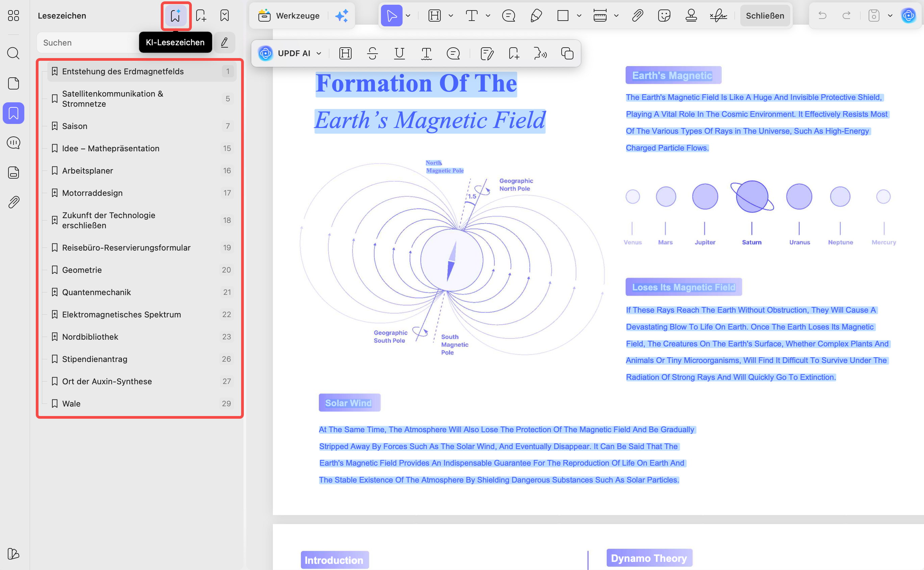The height and width of the screenshot is (570, 924).
Task: Click the KI-Lesezeichen bookmark icon
Action: pyautogui.click(x=175, y=16)
